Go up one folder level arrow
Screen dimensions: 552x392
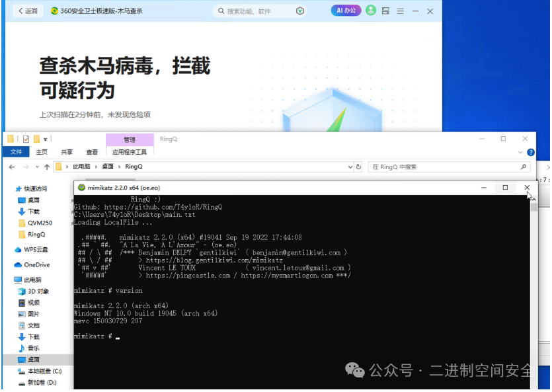pos(47,167)
